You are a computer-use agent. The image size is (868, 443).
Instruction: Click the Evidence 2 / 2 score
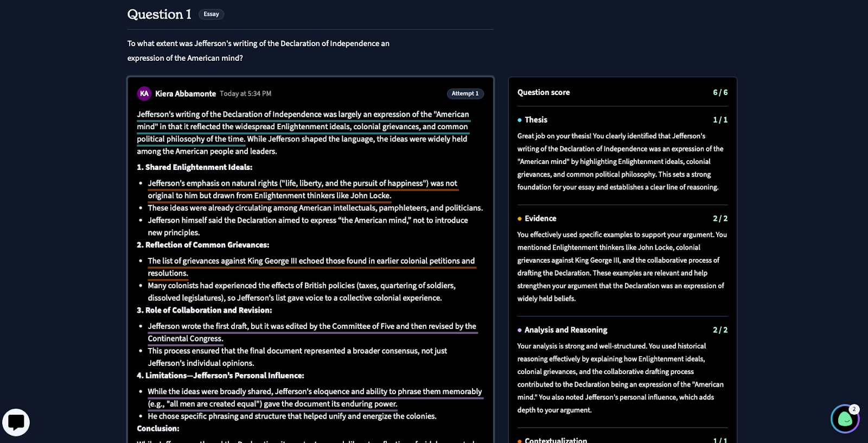click(720, 218)
